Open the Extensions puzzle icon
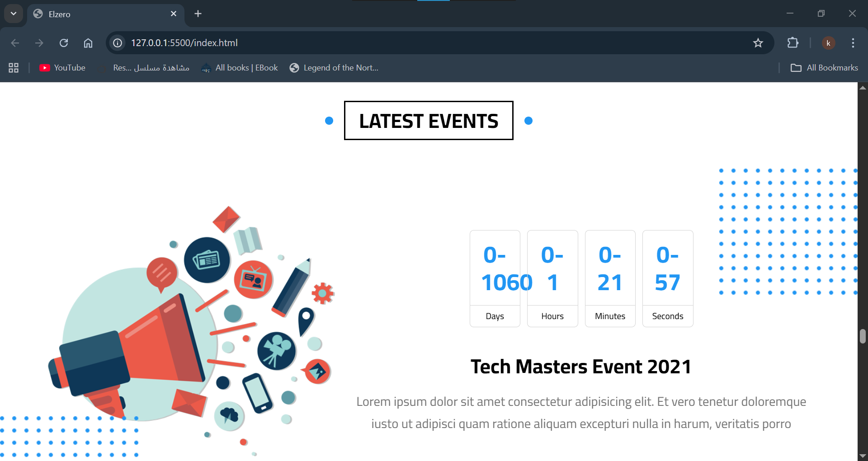Viewport: 868px width, 461px height. click(x=793, y=43)
